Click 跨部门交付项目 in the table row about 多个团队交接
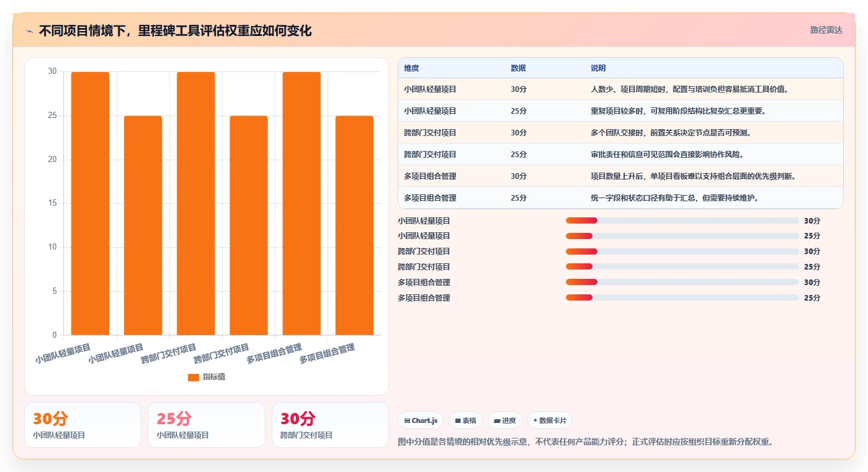 click(x=430, y=133)
